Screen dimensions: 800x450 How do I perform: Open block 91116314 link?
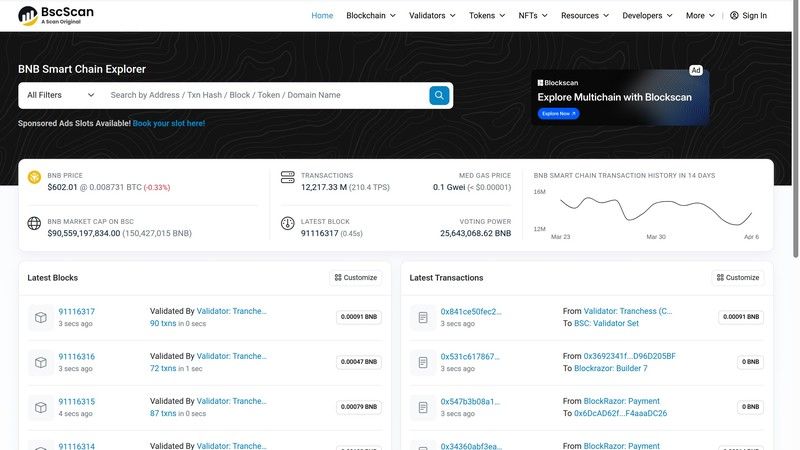coord(77,446)
